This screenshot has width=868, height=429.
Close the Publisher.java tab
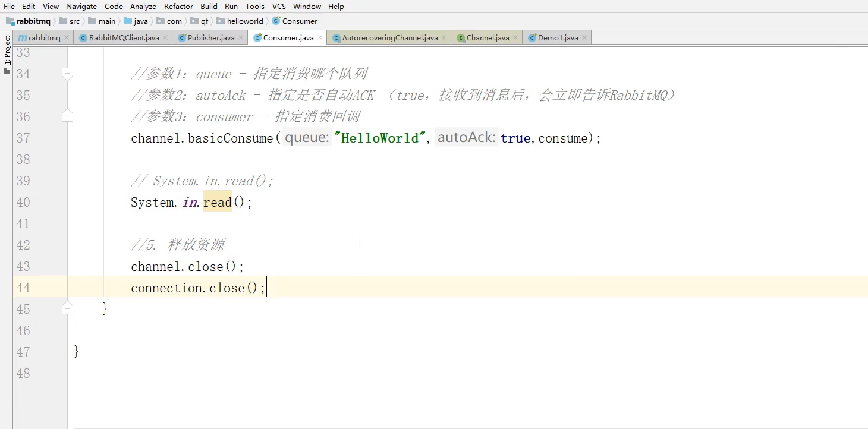tap(241, 38)
